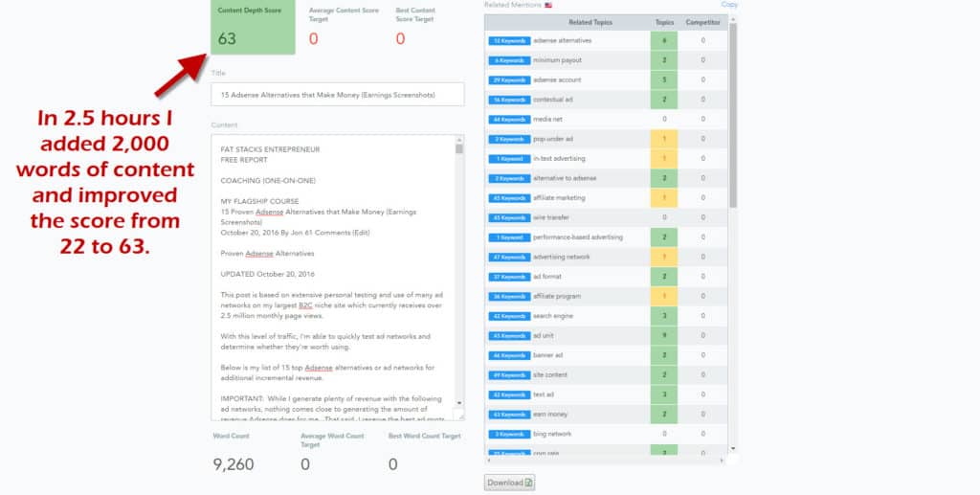Click the Content box scrollbar down arrow
The width and height of the screenshot is (980, 495).
459,404
